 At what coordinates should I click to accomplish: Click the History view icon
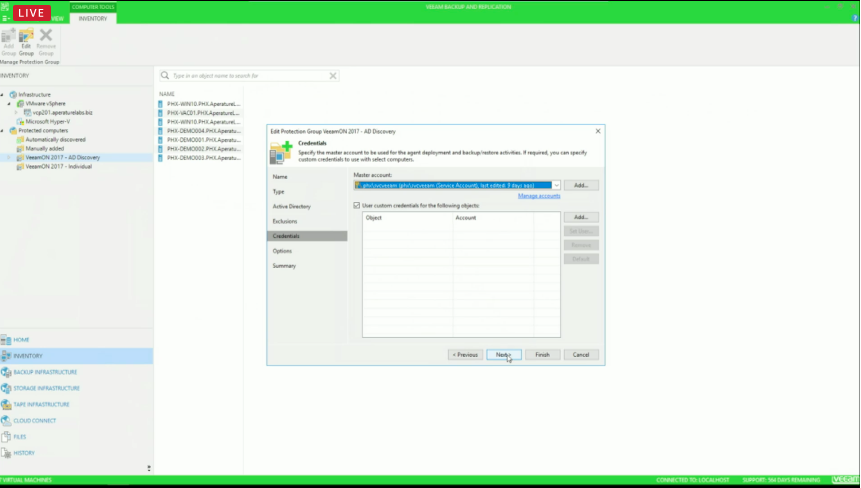click(7, 453)
